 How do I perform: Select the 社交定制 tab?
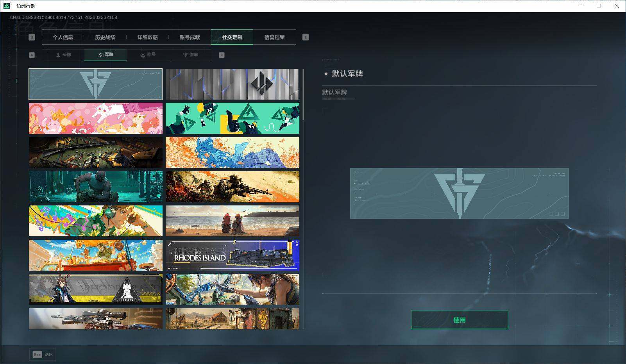[x=232, y=37]
